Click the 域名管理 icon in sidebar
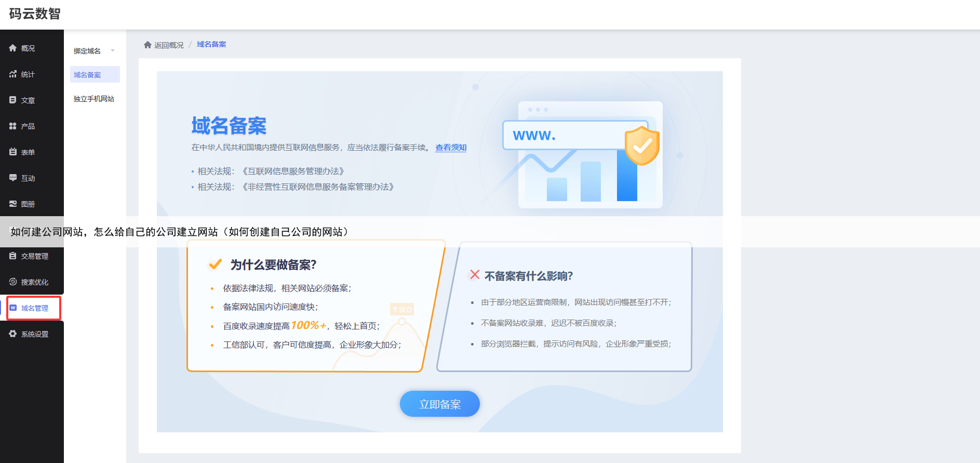 13,308
